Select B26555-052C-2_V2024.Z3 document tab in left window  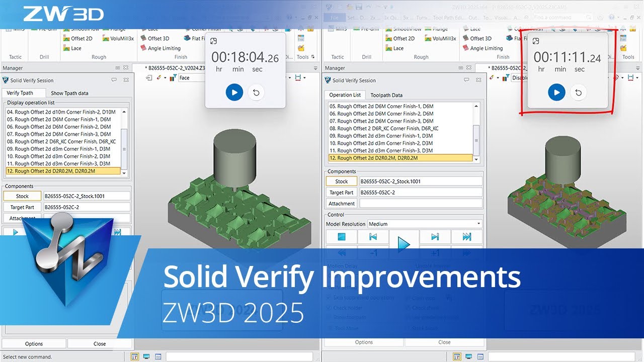174,68
